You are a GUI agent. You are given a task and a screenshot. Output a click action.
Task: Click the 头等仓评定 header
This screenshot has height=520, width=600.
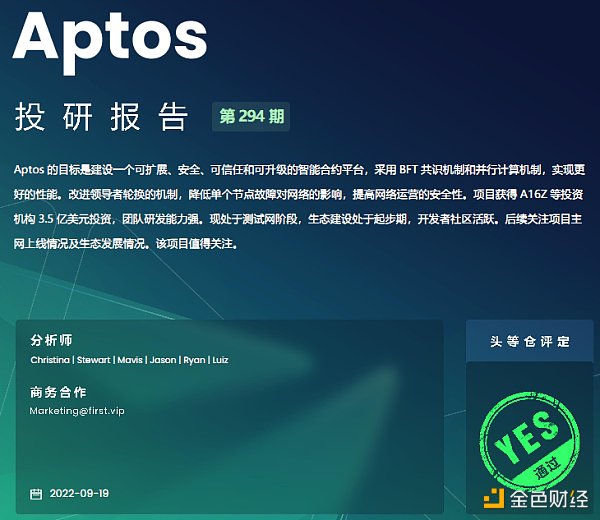pos(530,341)
